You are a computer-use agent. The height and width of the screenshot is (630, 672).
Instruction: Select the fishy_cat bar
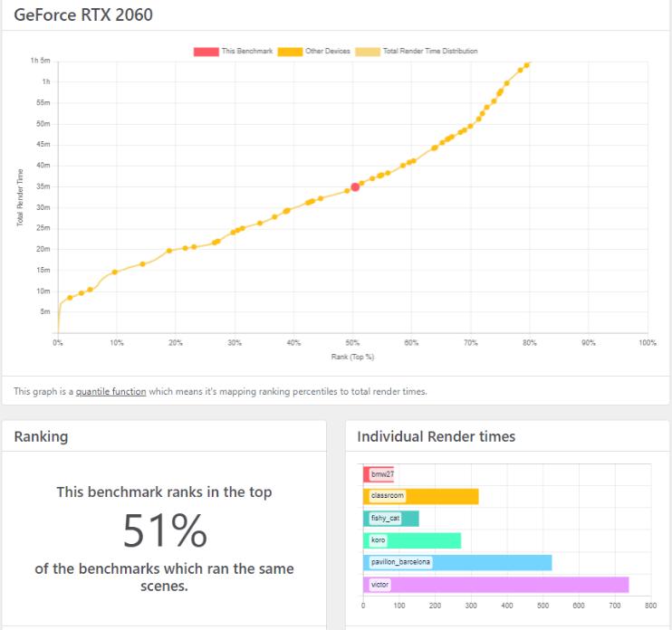tap(391, 519)
